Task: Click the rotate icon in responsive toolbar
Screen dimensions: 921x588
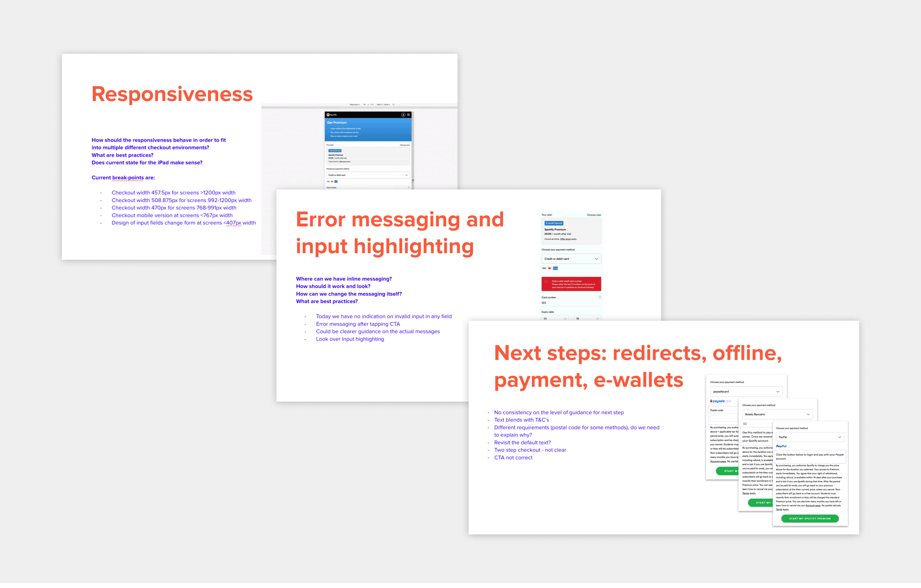Action: click(x=393, y=104)
